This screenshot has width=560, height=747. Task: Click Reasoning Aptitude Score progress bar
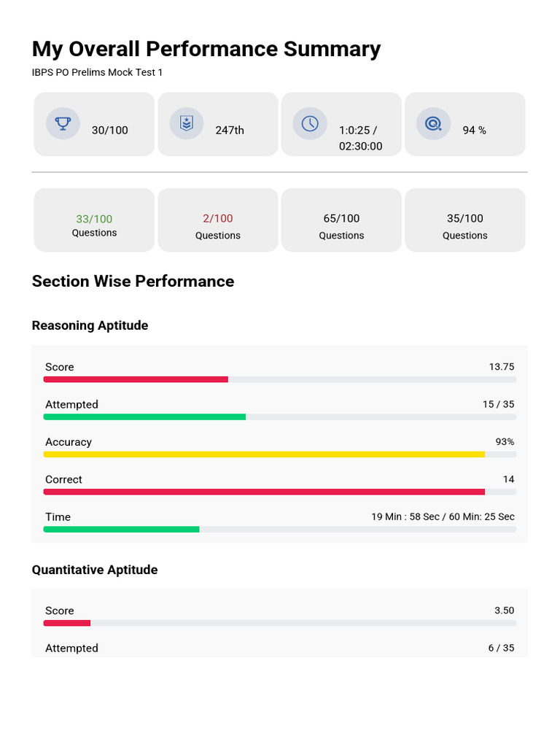coord(280,379)
